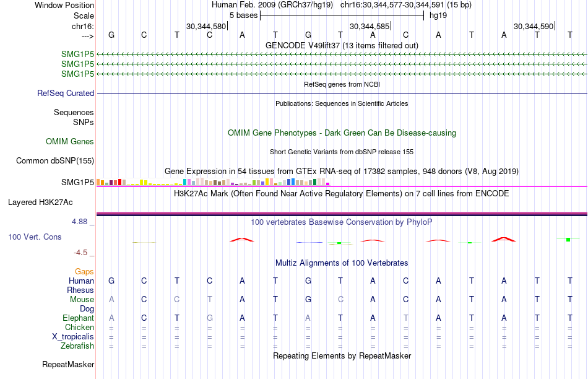Click the 30,344,580 coordinate marker
The image size is (588, 379).
click(206, 26)
